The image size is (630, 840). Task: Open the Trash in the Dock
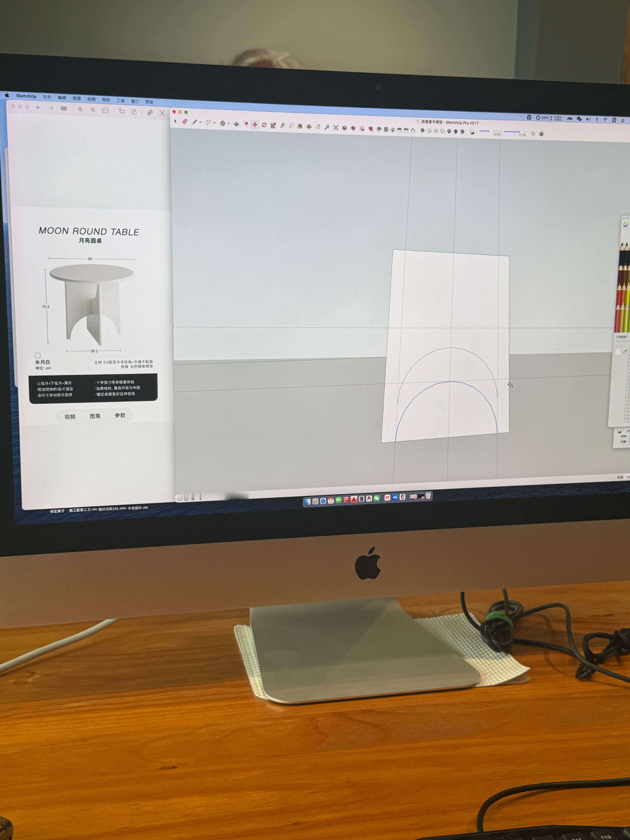(428, 496)
